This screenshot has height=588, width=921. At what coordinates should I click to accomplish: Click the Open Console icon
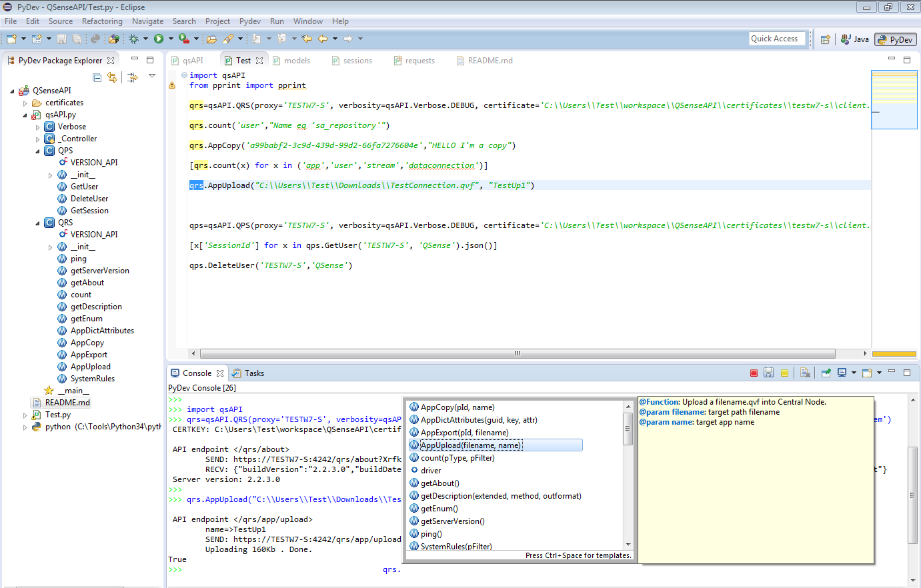(867, 373)
